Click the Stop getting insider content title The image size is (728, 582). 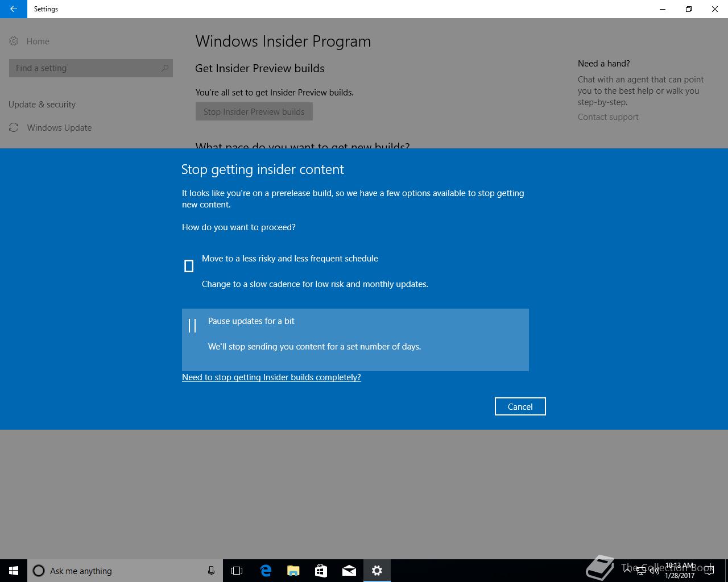pos(263,169)
